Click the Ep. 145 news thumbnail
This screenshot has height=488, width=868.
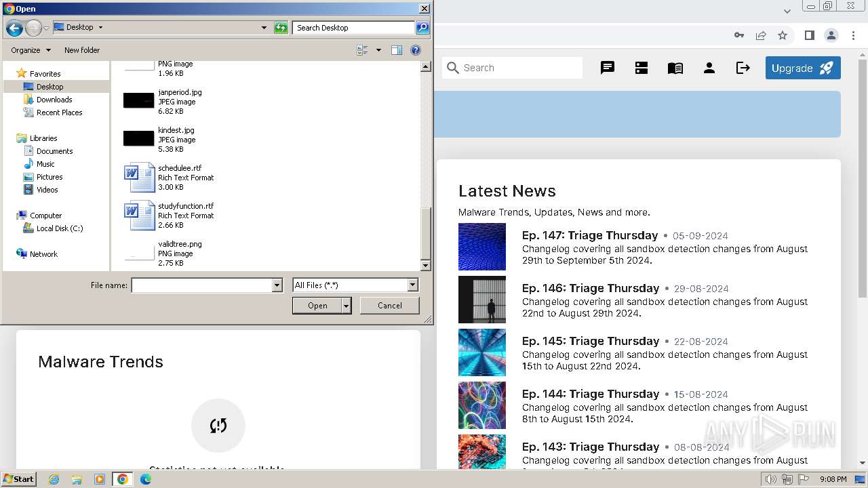tap(482, 352)
